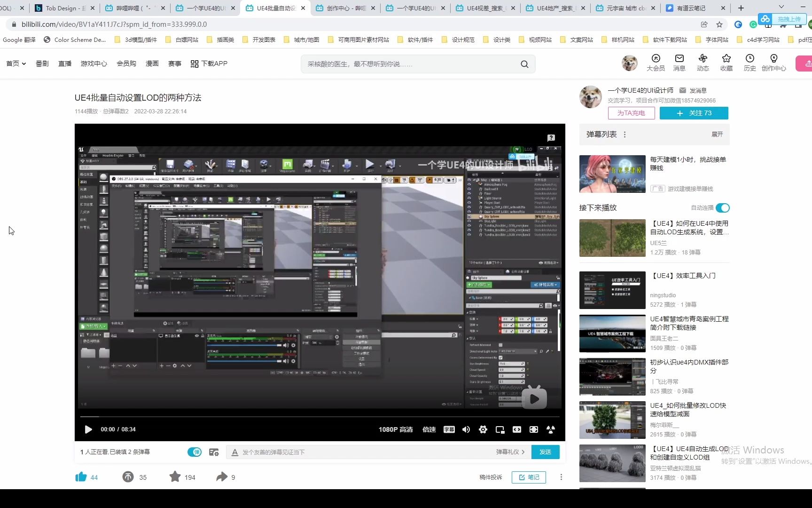Open 游戏中心 in the navigation

point(94,63)
